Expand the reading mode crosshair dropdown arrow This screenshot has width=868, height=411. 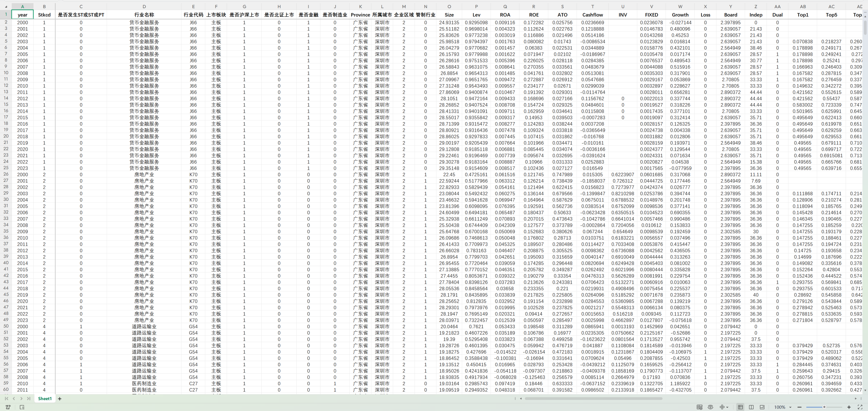(x=728, y=407)
